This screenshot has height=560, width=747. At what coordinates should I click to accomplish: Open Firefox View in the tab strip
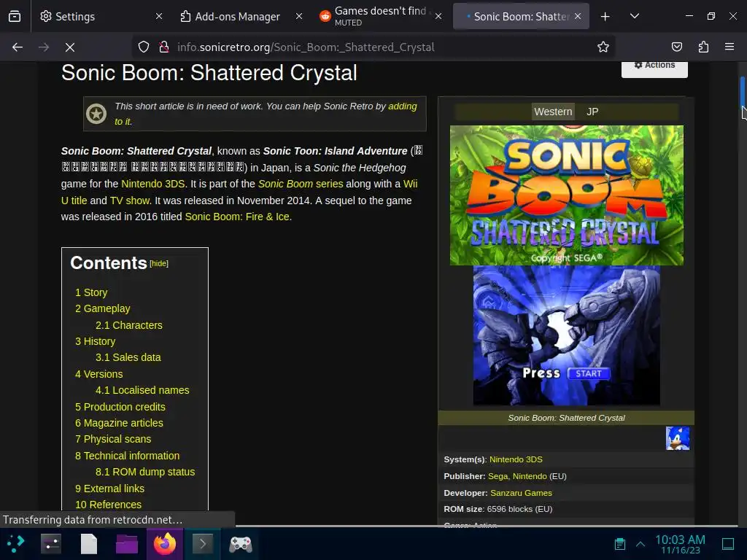(x=15, y=17)
